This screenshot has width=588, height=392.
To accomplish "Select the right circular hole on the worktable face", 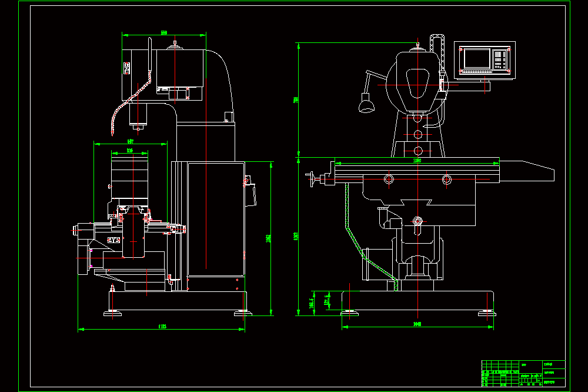I will point(447,179).
